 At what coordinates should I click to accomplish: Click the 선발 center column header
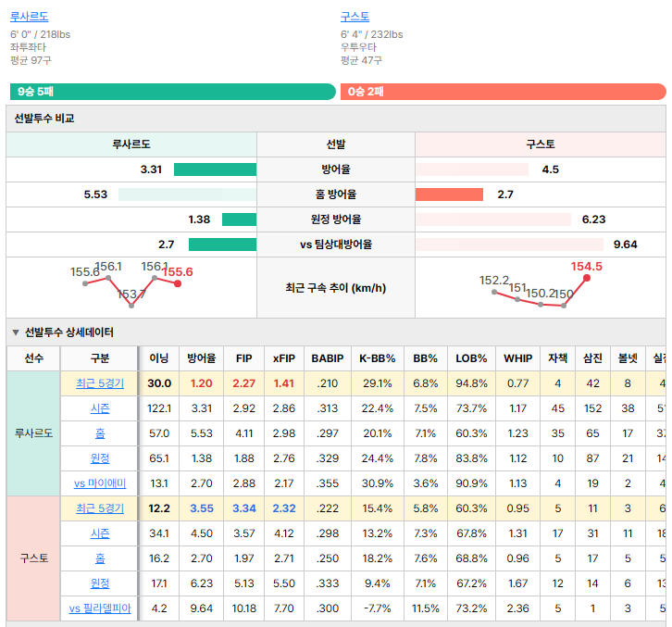(x=336, y=144)
